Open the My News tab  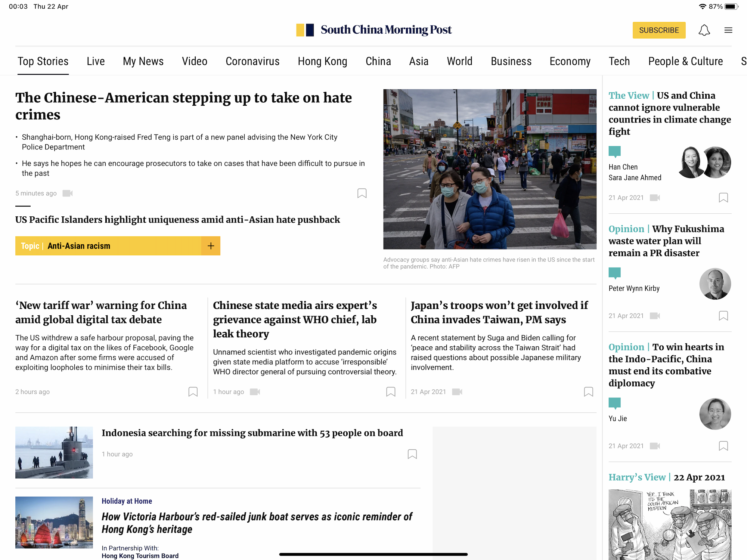point(143,61)
